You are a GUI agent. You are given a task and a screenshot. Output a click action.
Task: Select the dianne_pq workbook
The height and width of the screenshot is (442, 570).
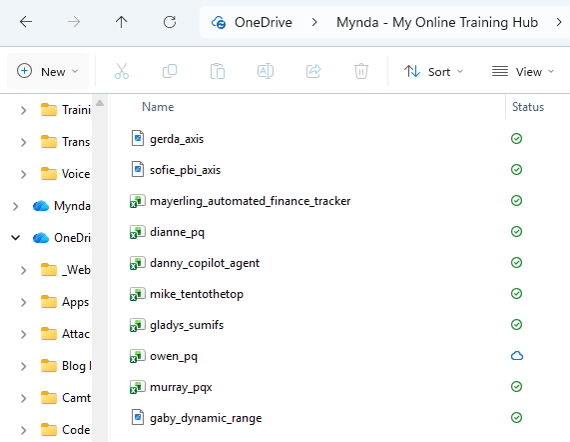177,232
